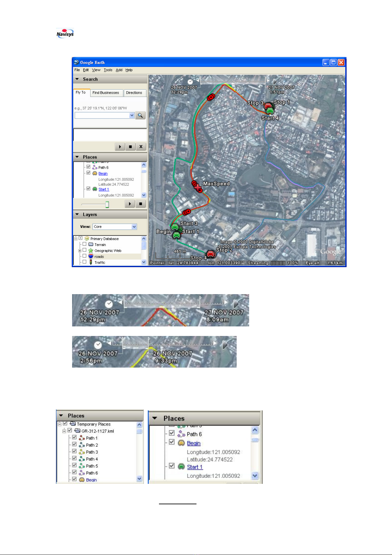
Task: Collapse the Places panel in the Google Earth window
Action: pyautogui.click(x=77, y=157)
